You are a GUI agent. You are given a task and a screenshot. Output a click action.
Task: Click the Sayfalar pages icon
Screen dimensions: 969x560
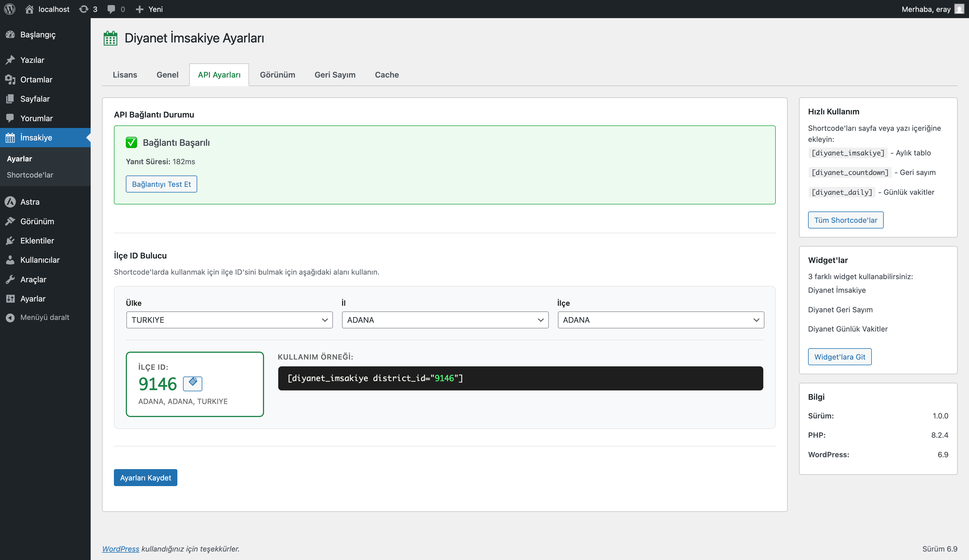(10, 99)
